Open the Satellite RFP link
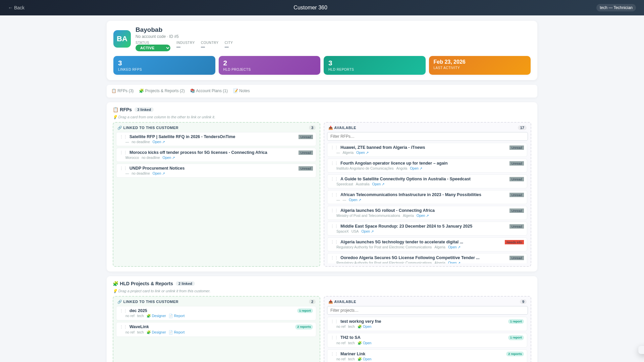This screenshot has height=362, width=644. [x=159, y=142]
